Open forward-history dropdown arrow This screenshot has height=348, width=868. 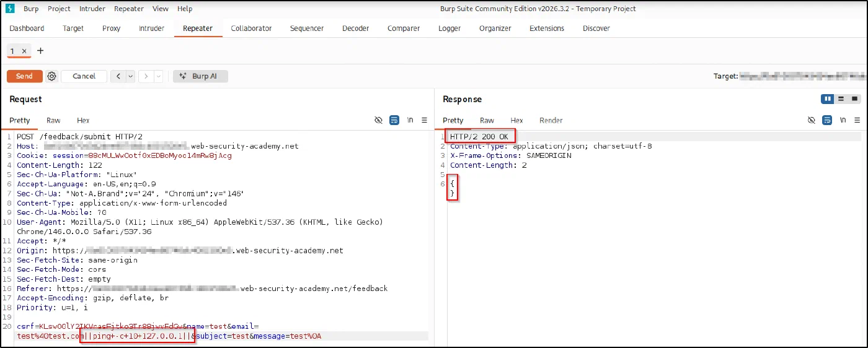pos(158,76)
